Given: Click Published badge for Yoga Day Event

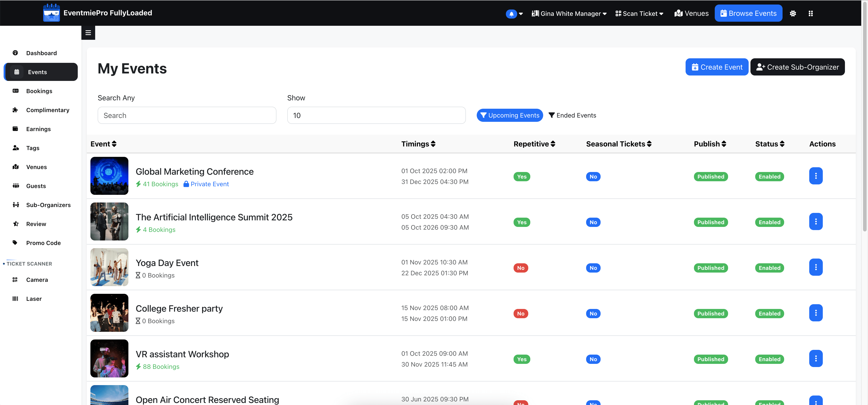Looking at the screenshot, I should pyautogui.click(x=710, y=268).
